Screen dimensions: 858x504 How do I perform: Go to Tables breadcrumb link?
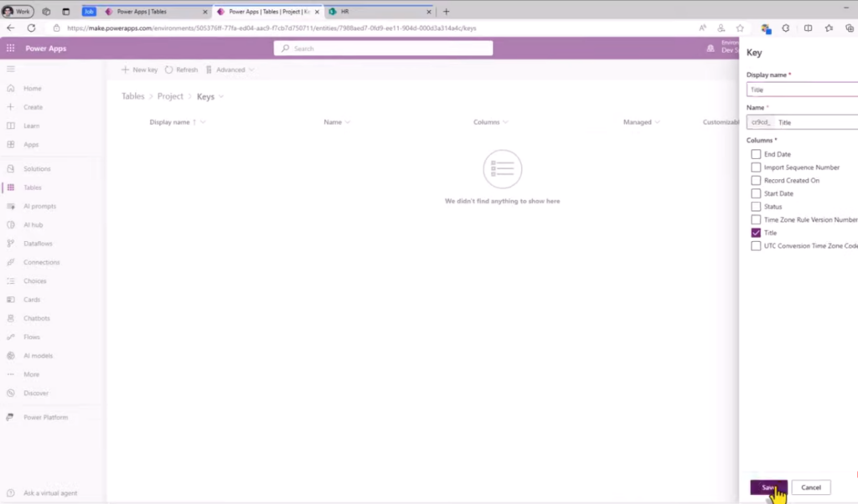[133, 96]
